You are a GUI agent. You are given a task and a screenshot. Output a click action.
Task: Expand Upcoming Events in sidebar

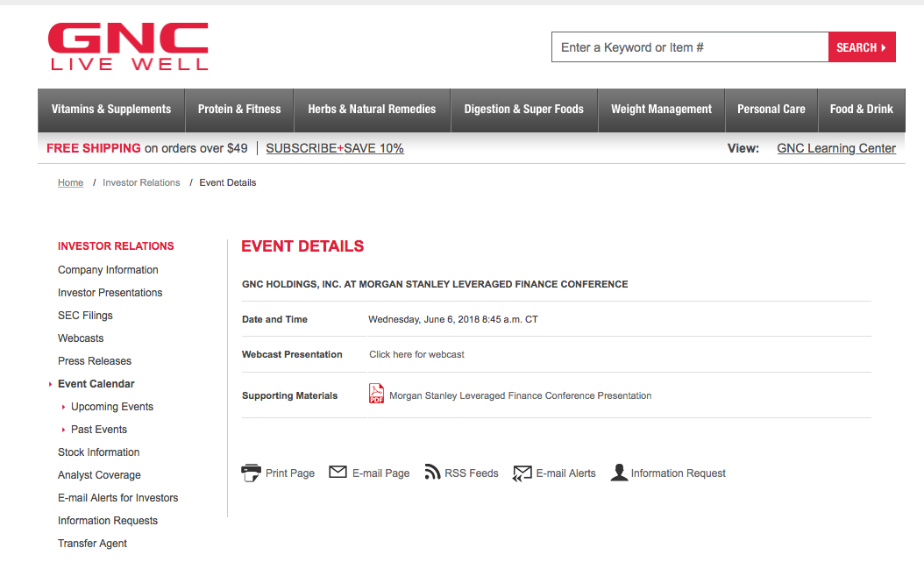(113, 406)
